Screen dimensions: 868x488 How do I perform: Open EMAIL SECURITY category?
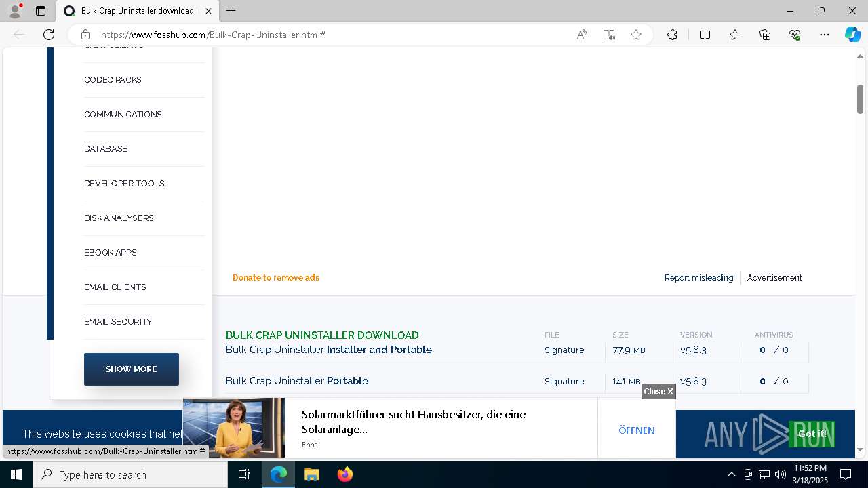coord(118,322)
